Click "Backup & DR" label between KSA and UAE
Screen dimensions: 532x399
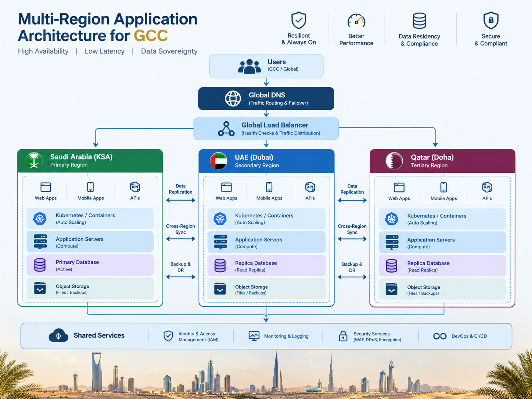(180, 267)
